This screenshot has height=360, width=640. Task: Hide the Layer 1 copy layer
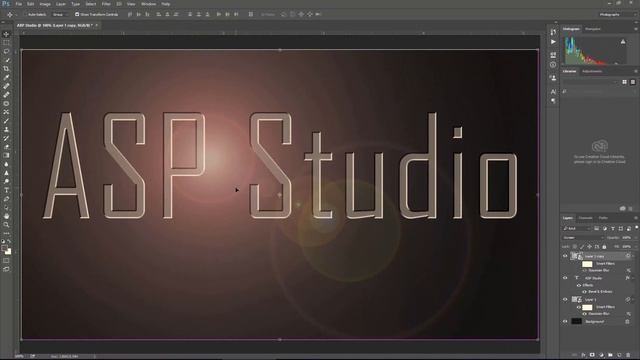(565, 256)
